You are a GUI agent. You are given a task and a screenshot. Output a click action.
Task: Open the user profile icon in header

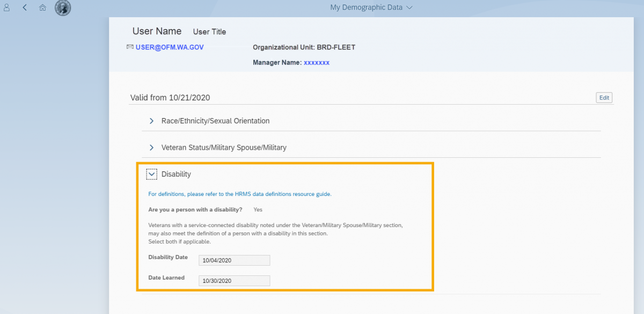(x=8, y=8)
